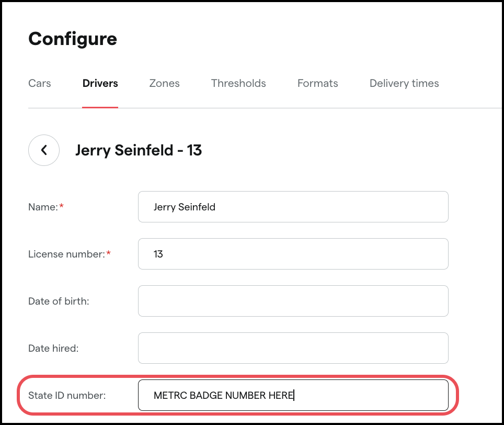Select the License number field showing 13
504x425 pixels.
click(293, 254)
